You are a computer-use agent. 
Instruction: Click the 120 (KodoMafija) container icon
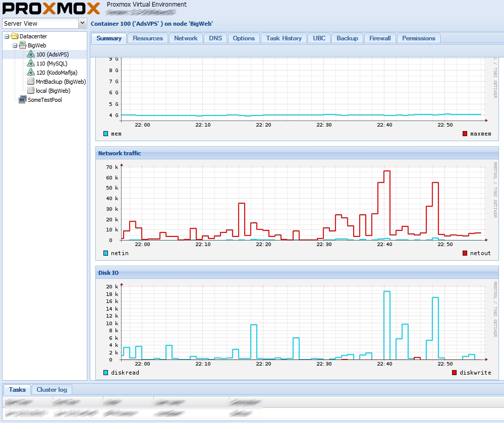click(30, 73)
